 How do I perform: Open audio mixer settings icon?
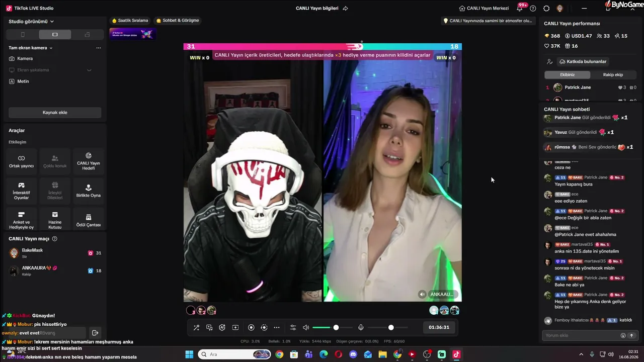coord(293,327)
